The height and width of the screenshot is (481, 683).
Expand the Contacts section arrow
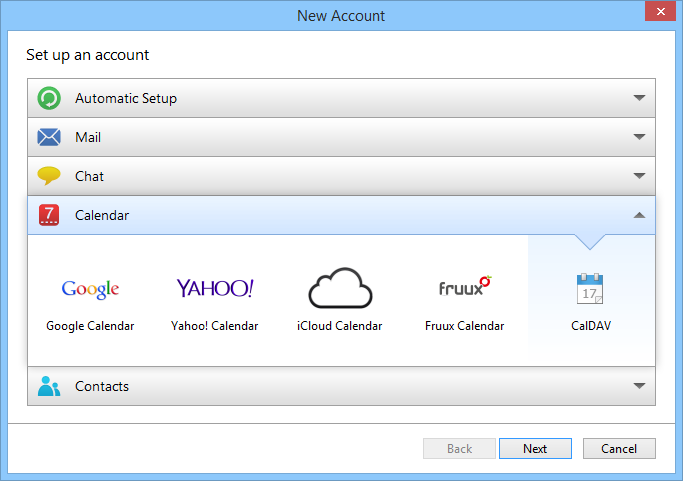(x=639, y=386)
